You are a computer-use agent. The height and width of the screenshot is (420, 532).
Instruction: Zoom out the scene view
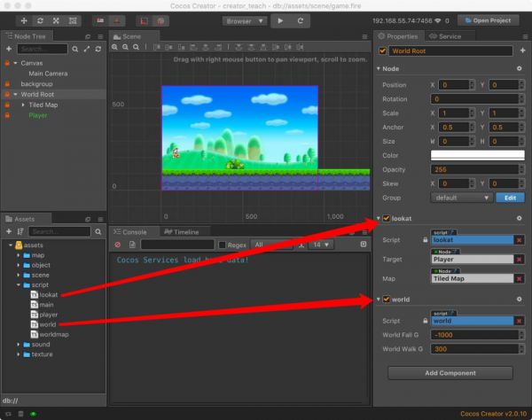click(x=125, y=47)
